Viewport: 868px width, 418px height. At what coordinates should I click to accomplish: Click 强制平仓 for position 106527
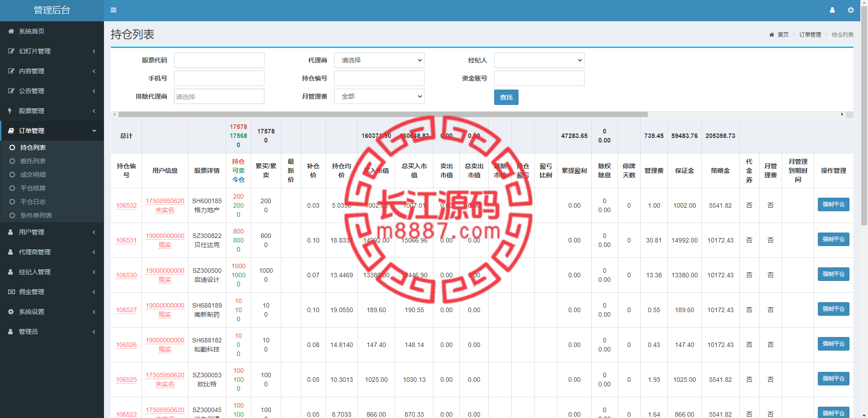(833, 309)
